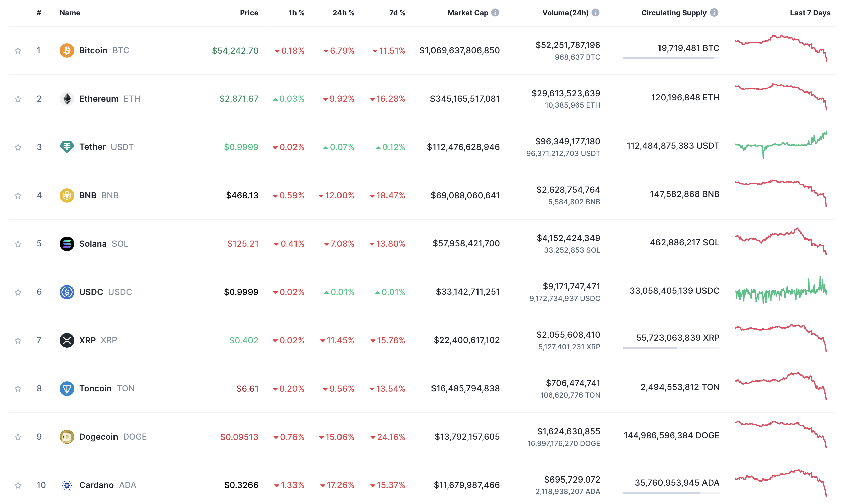Toggle the watchlist star for BNB
The height and width of the screenshot is (504, 865).
click(x=18, y=196)
